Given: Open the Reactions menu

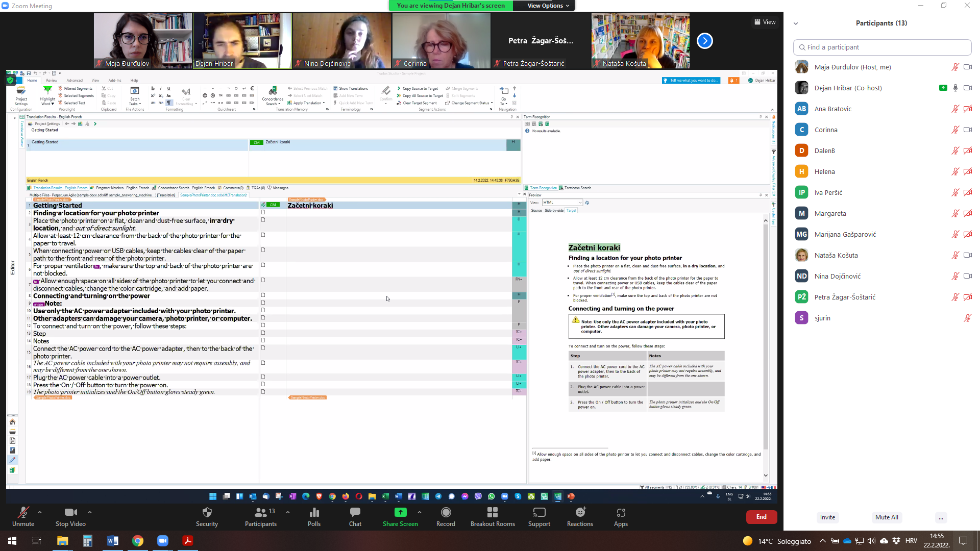Looking at the screenshot, I should point(580,512).
